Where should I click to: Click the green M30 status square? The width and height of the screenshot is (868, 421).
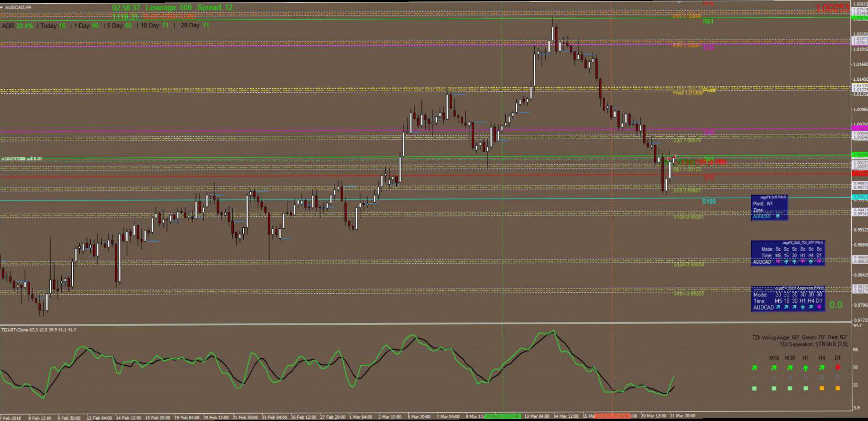[790, 388]
